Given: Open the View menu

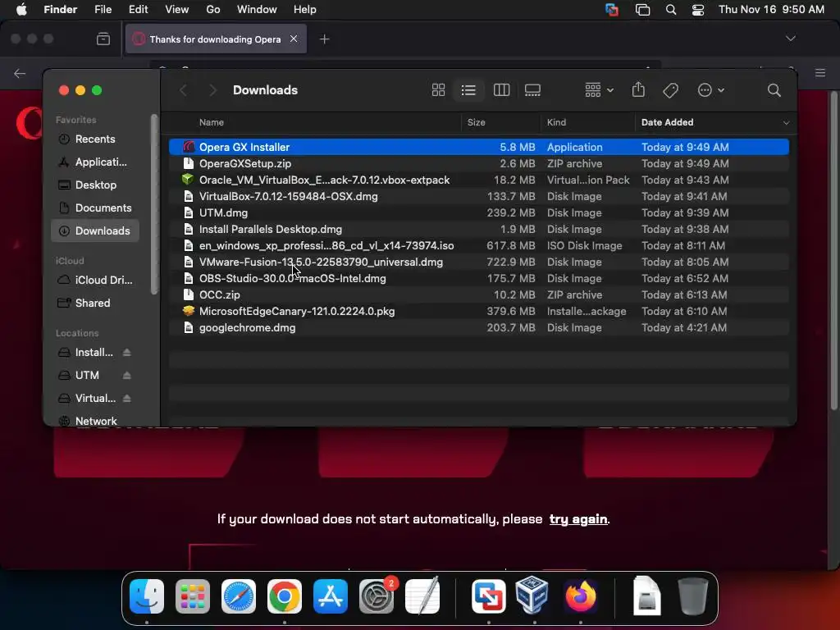Looking at the screenshot, I should pos(177,10).
